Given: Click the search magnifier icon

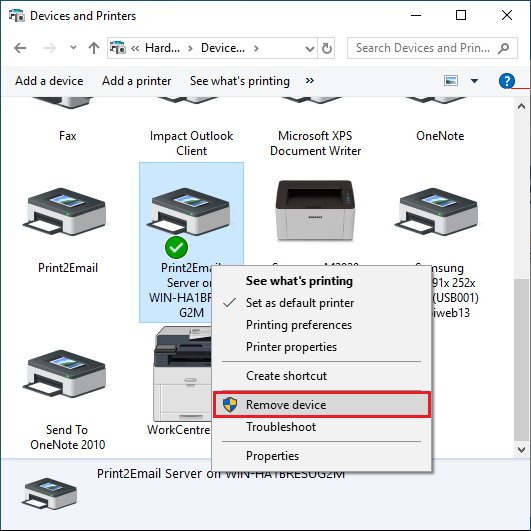Looking at the screenshot, I should (x=504, y=48).
